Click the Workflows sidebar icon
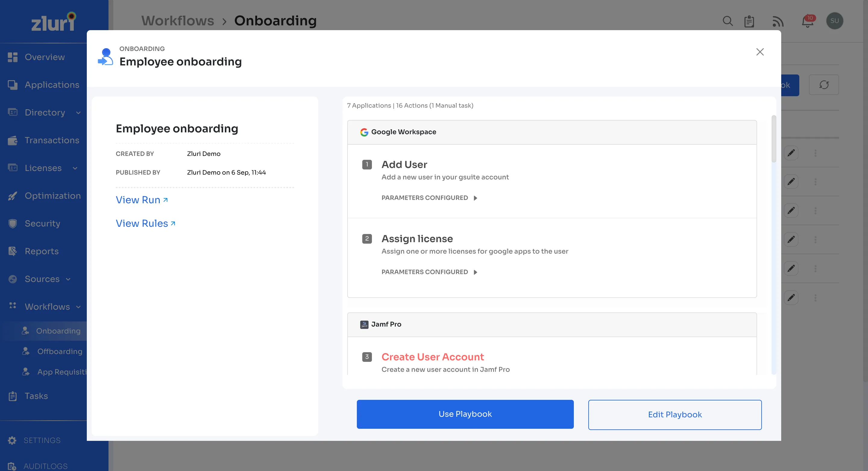The width and height of the screenshot is (868, 471). [12, 305]
